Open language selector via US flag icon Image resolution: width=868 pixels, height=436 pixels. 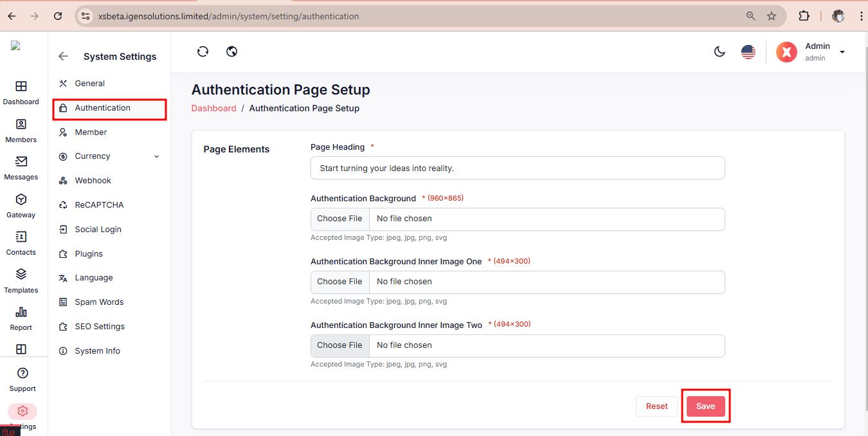[x=748, y=51]
